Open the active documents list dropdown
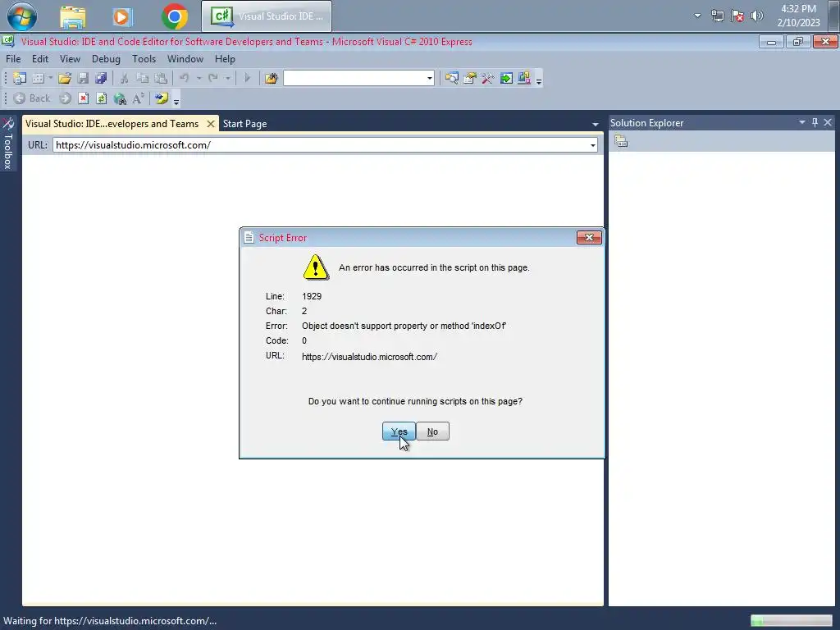This screenshot has width=840, height=630. (x=596, y=125)
